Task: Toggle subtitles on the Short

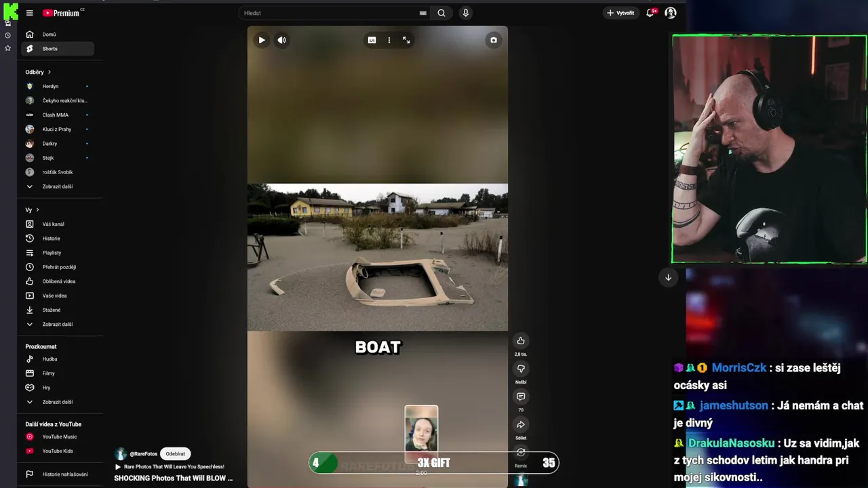Action: pos(372,40)
